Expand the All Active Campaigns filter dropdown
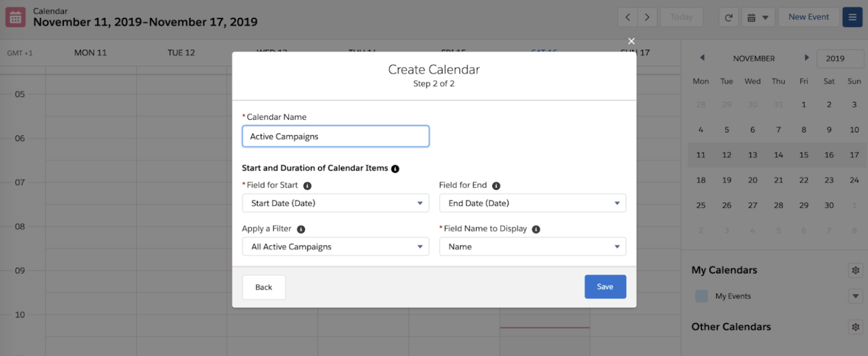The width and height of the screenshot is (868, 356). pos(336,247)
